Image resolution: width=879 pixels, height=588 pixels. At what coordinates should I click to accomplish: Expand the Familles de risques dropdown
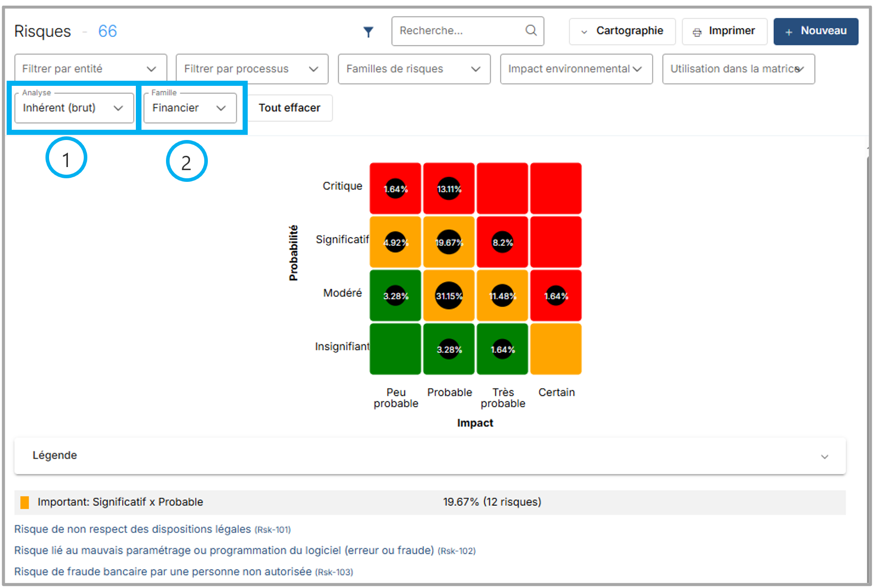(414, 69)
